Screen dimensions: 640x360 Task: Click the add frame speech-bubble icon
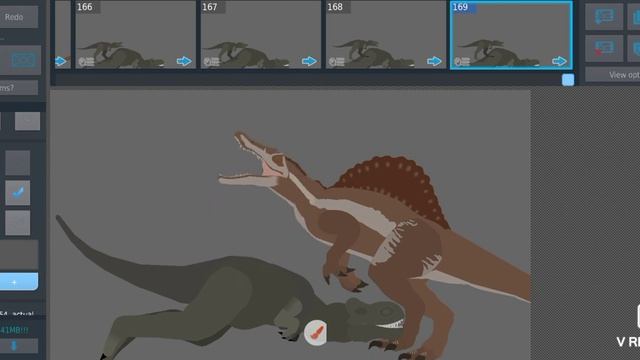click(604, 17)
